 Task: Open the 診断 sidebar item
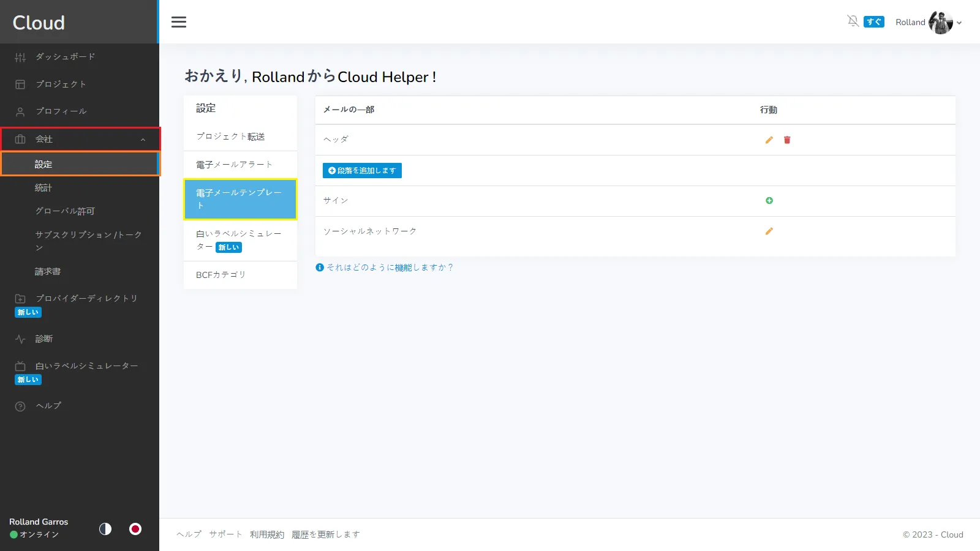pos(44,339)
